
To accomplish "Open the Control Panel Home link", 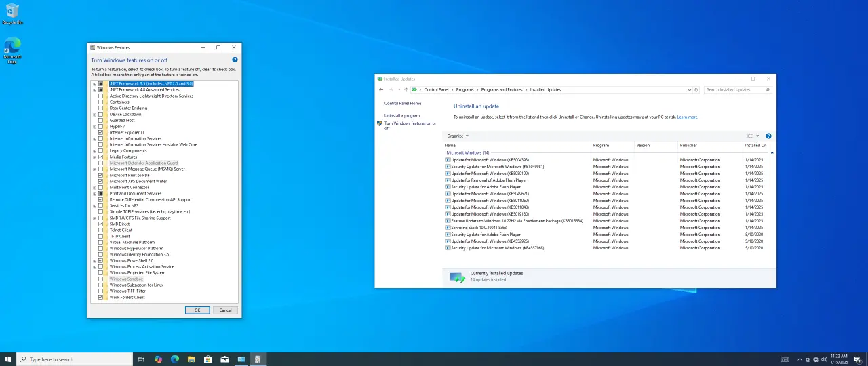I will [403, 103].
